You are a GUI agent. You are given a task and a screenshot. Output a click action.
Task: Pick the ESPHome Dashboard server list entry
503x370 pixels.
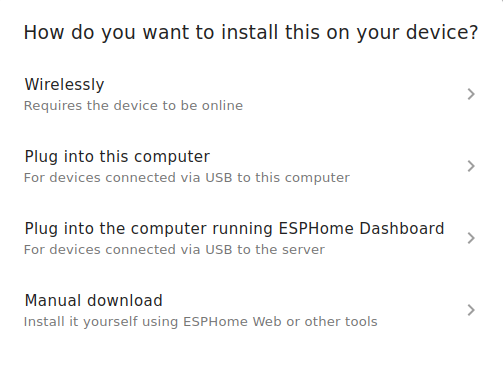pyautogui.click(x=251, y=238)
